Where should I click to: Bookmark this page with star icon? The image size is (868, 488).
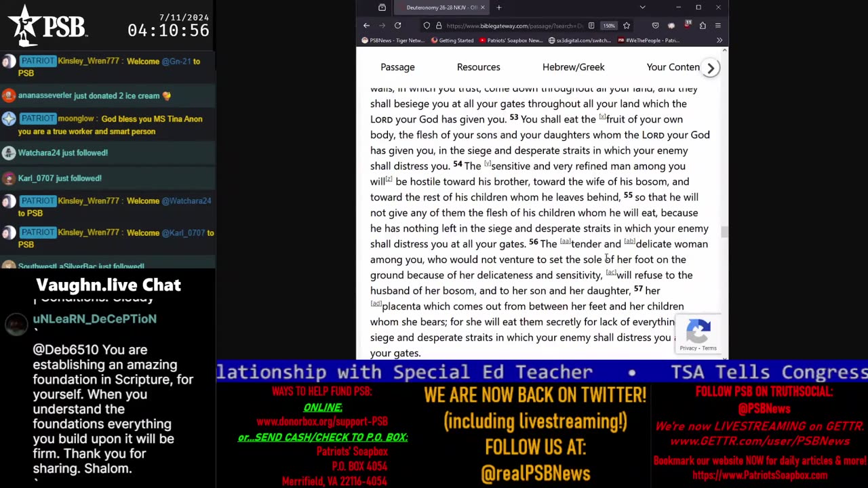point(626,26)
